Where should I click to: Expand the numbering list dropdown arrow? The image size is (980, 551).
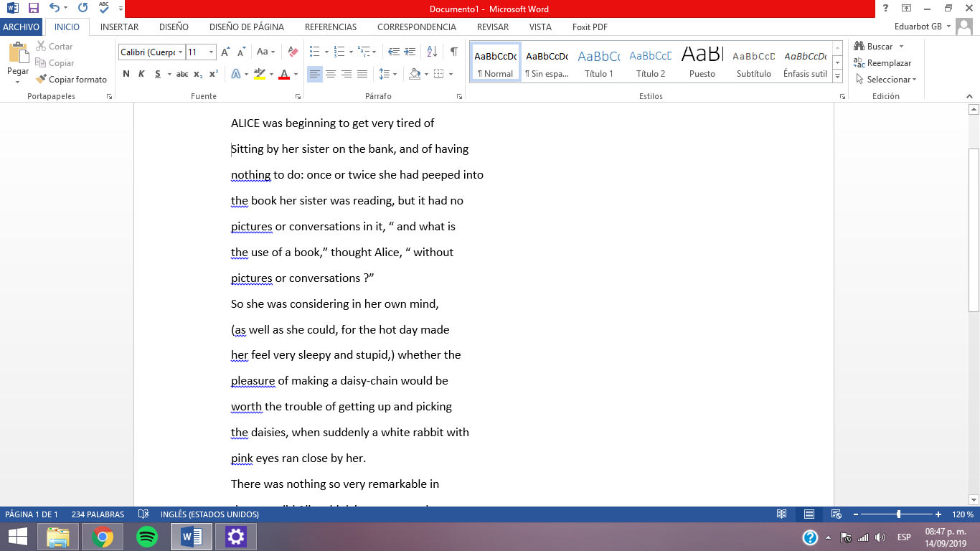pyautogui.click(x=351, y=52)
